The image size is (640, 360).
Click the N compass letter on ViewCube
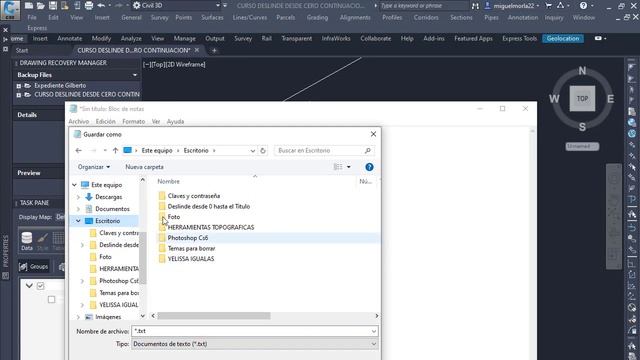coord(582,71)
